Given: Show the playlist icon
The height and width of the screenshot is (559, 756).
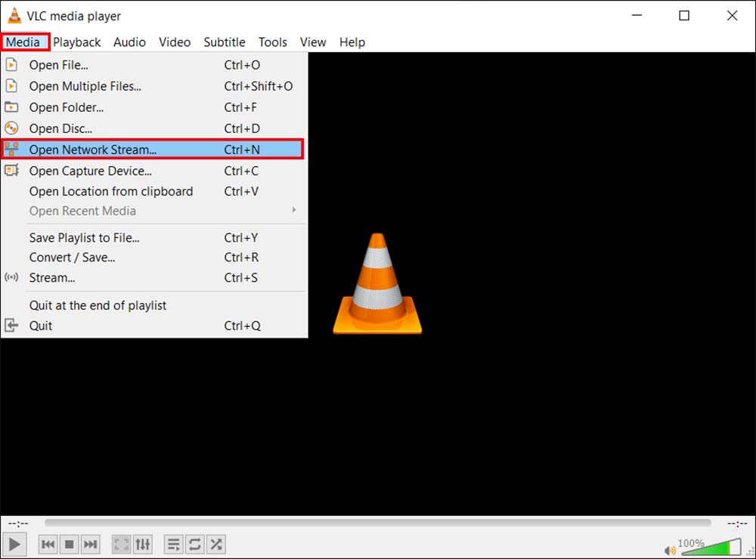Looking at the screenshot, I should 173,543.
